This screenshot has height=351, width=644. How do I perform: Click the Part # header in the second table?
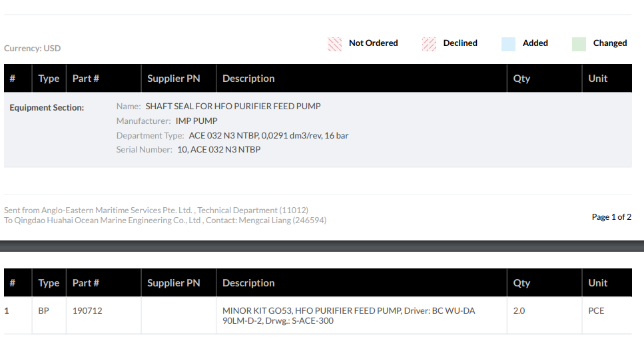(x=86, y=283)
